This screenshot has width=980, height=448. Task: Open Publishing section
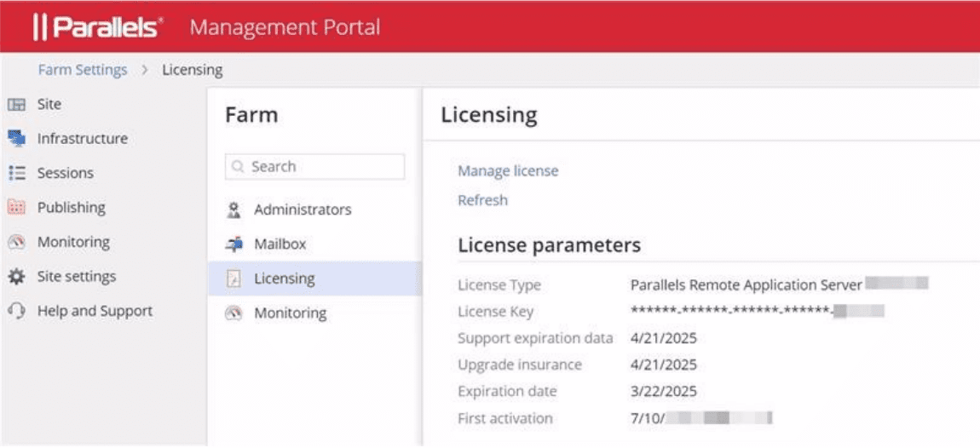pos(72,208)
